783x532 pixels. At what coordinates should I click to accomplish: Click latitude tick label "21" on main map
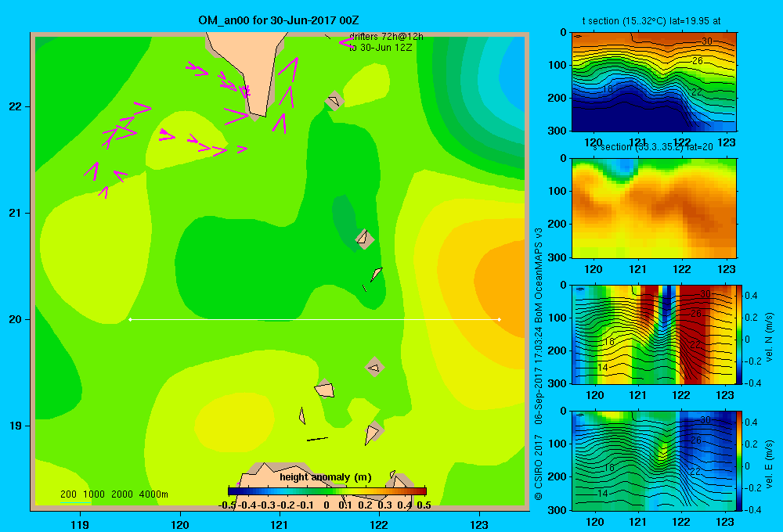click(x=15, y=213)
